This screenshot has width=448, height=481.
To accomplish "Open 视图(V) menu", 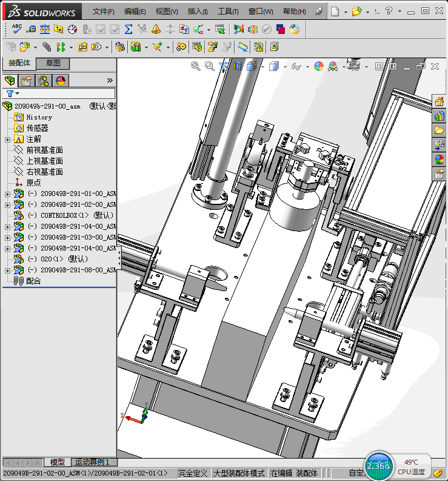I will click(167, 12).
